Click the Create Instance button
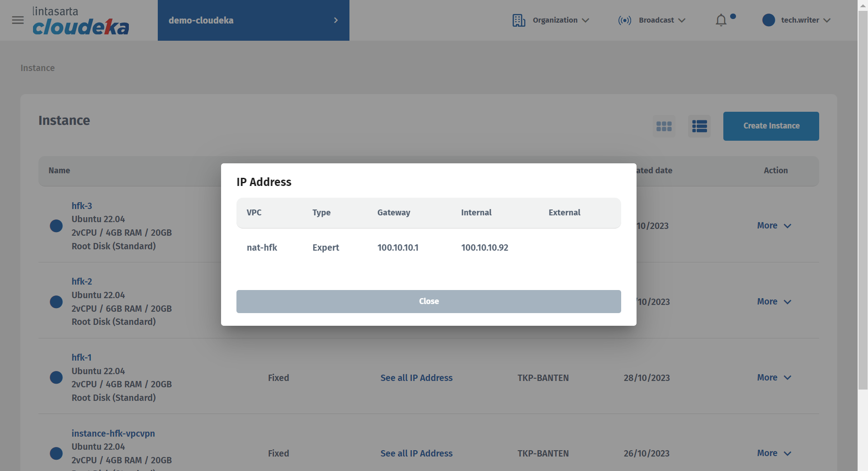 [x=771, y=126]
